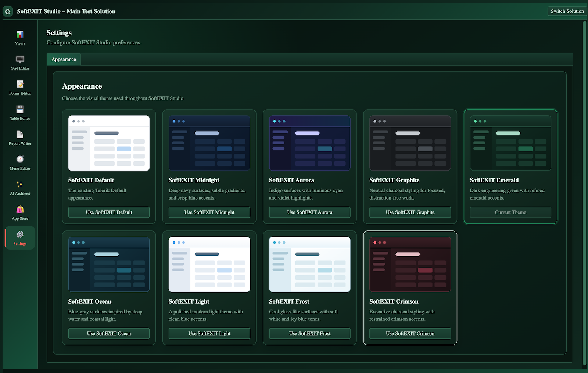Screen dimensions: 588x373
Task: Select the SoftEXIT Midnight theme preview
Action: [209, 143]
